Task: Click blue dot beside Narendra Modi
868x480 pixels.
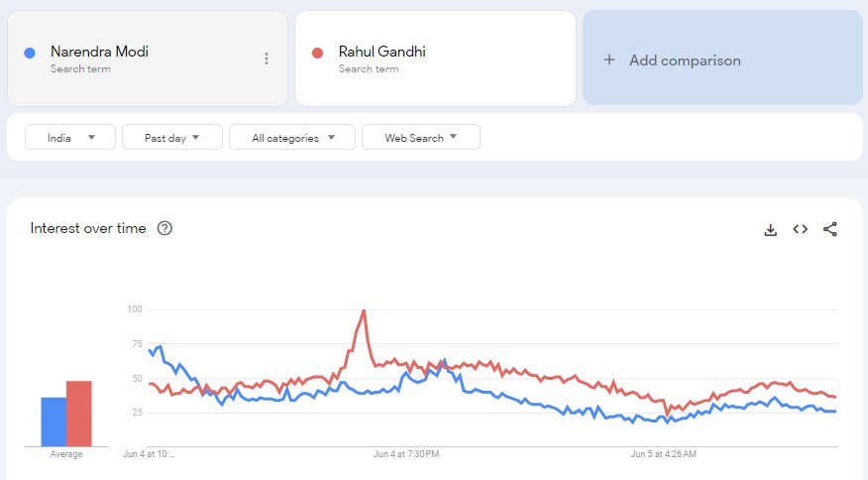Action: (30, 53)
